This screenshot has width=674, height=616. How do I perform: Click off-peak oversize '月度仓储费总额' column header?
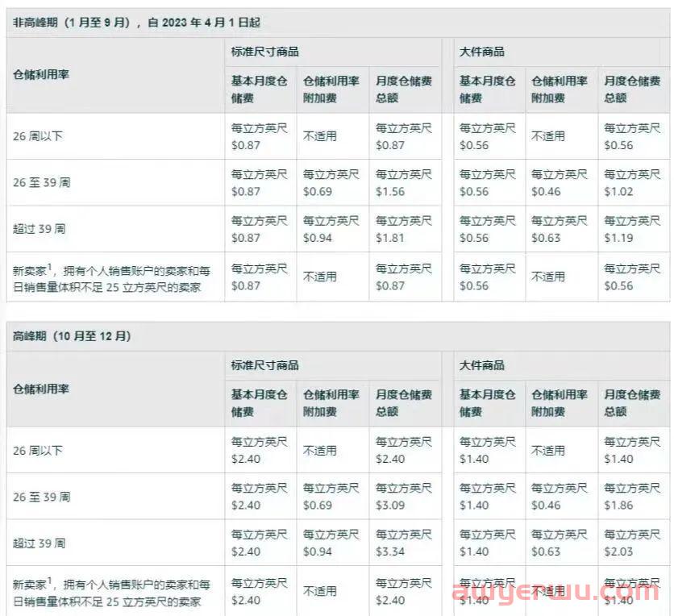(x=632, y=89)
